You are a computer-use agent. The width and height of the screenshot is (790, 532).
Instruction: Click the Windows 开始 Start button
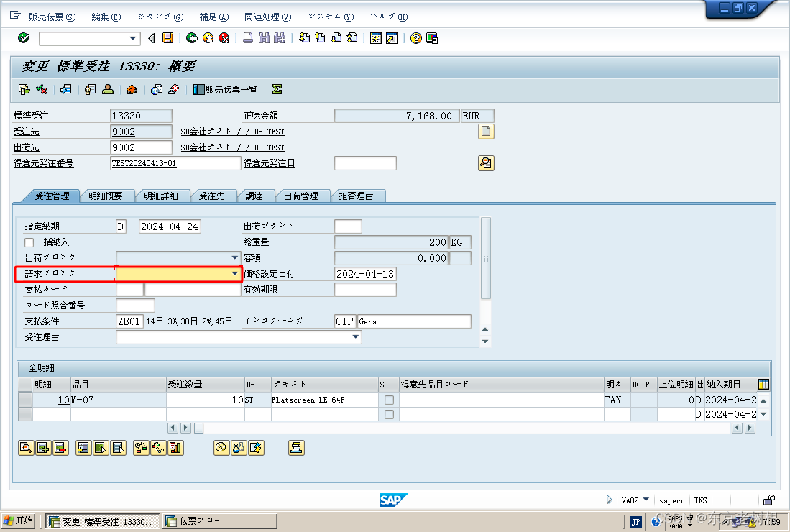pos(18,520)
